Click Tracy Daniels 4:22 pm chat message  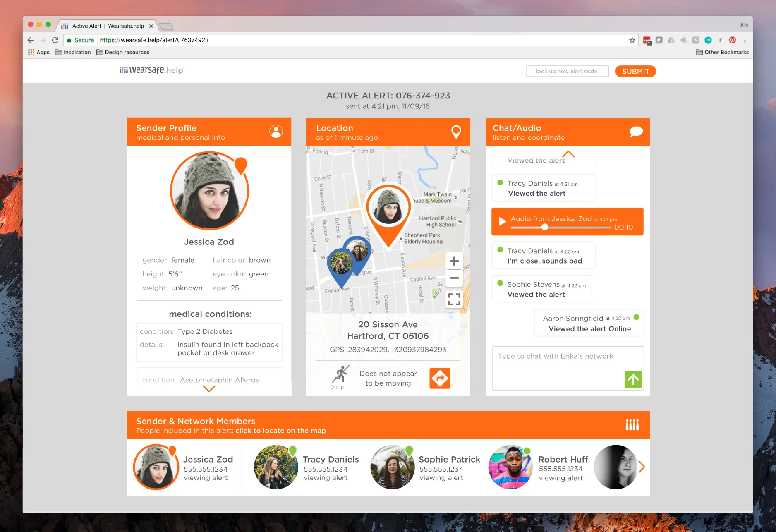pos(543,256)
